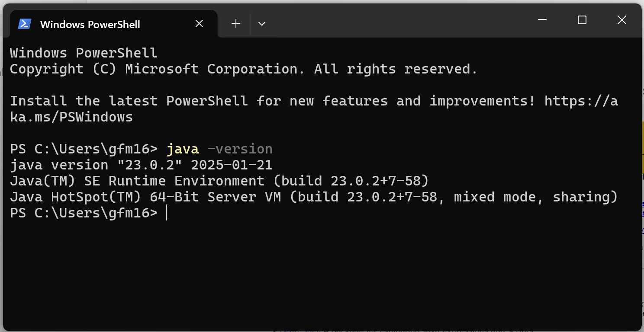Click the java version "23.0.2" output line

pos(141,165)
